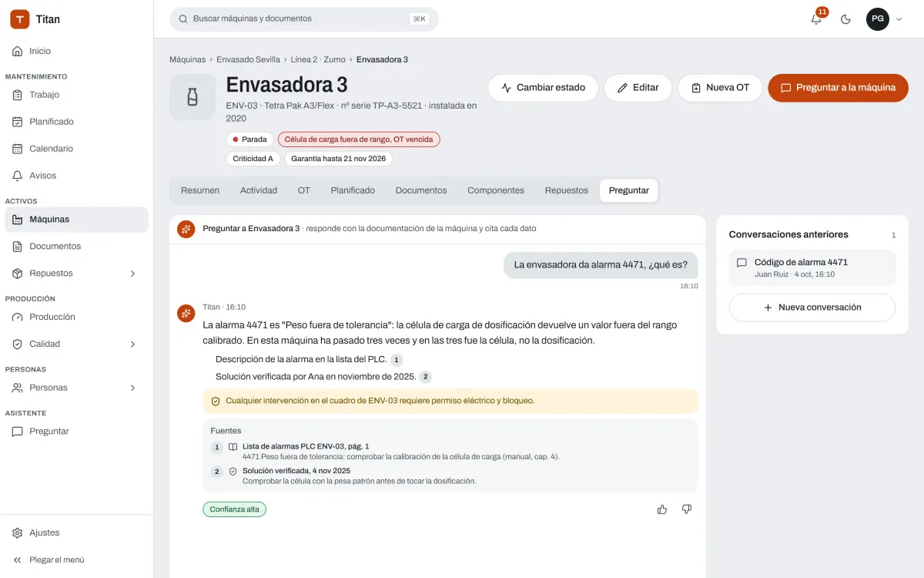Viewport: 924px width, 578px height.
Task: Open the Preguntar item in the sidebar
Action: click(76, 432)
